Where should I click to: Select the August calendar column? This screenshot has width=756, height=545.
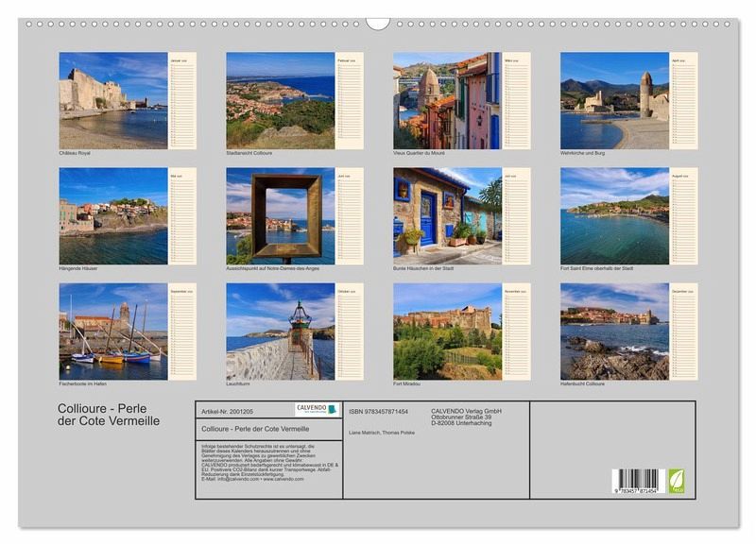[x=683, y=216]
